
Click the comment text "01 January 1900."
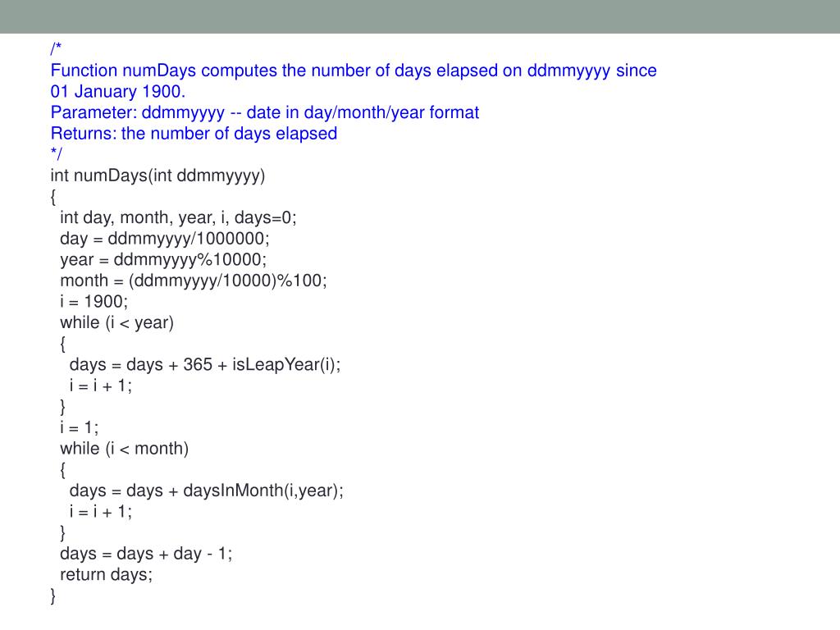click(x=118, y=92)
